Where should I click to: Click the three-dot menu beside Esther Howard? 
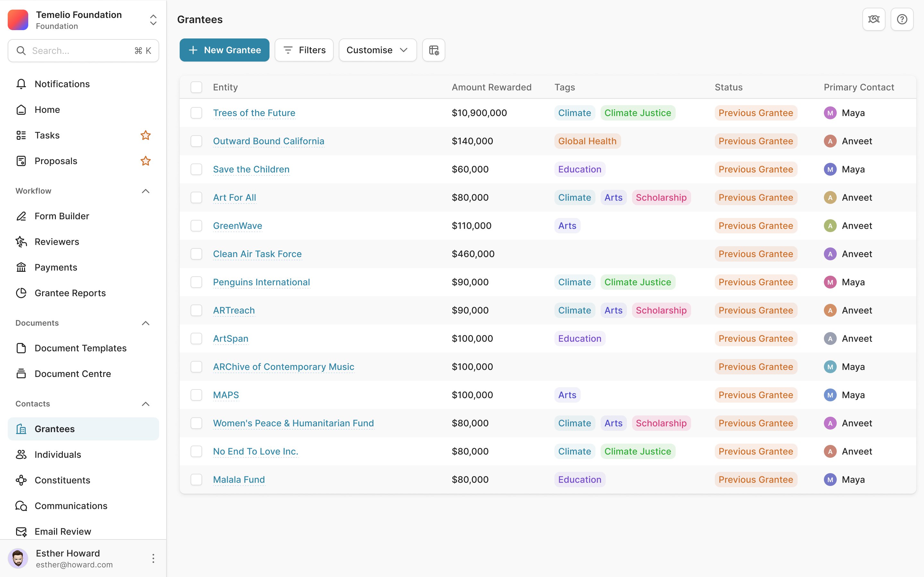coord(153,558)
